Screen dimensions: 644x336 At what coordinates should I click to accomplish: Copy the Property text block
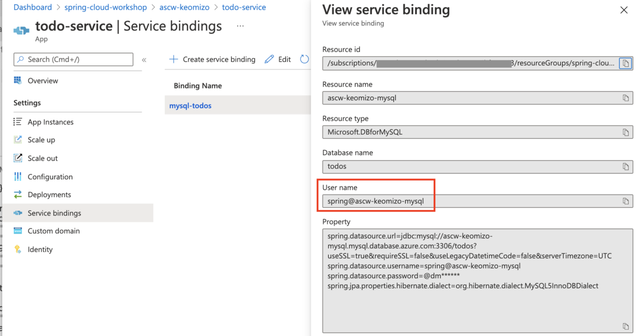coord(625,326)
